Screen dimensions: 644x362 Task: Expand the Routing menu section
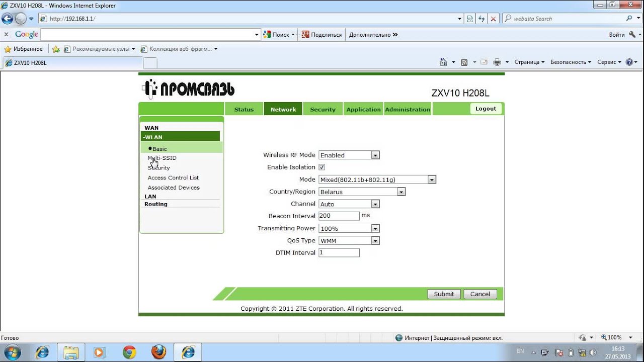coord(156,204)
